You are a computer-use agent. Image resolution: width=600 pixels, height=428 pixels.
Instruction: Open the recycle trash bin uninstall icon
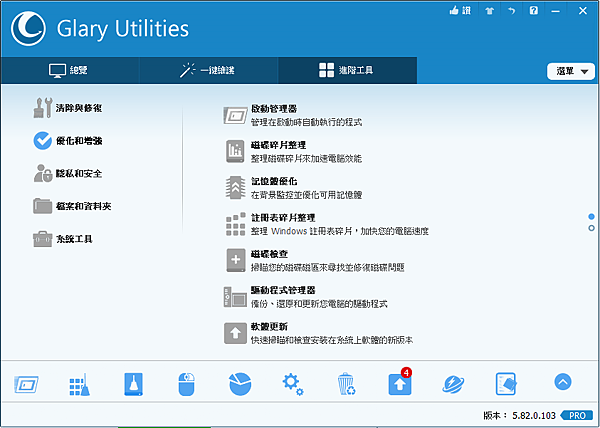(347, 384)
